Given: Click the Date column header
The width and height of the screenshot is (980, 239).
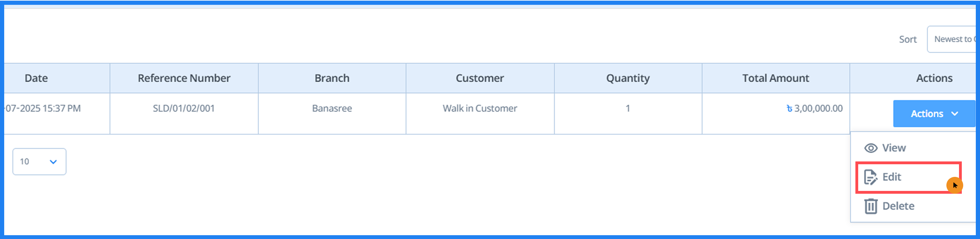Looking at the screenshot, I should click(36, 78).
